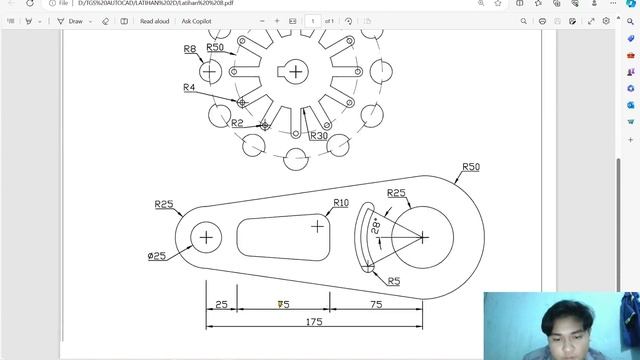Image resolution: width=640 pixels, height=360 pixels.
Task: Reload the browser page
Action: tap(30, 3)
